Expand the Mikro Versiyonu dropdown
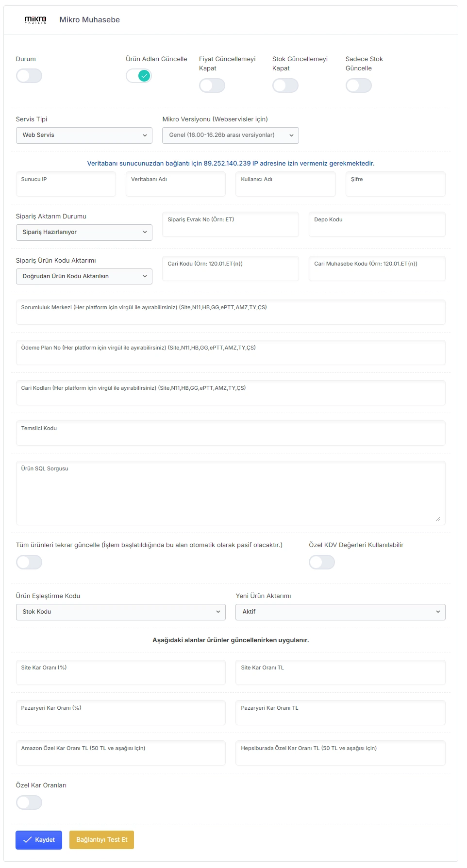The width and height of the screenshot is (467, 868). (x=231, y=135)
